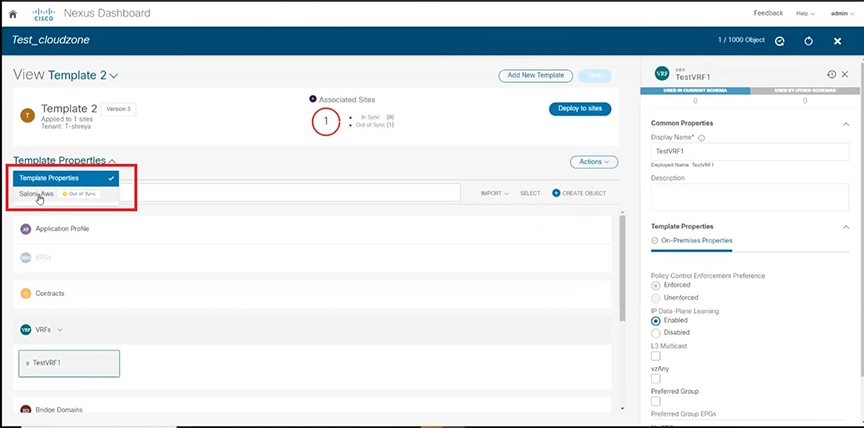The width and height of the screenshot is (864, 428).
Task: Close the TestVRF1 properties panel
Action: [x=845, y=74]
